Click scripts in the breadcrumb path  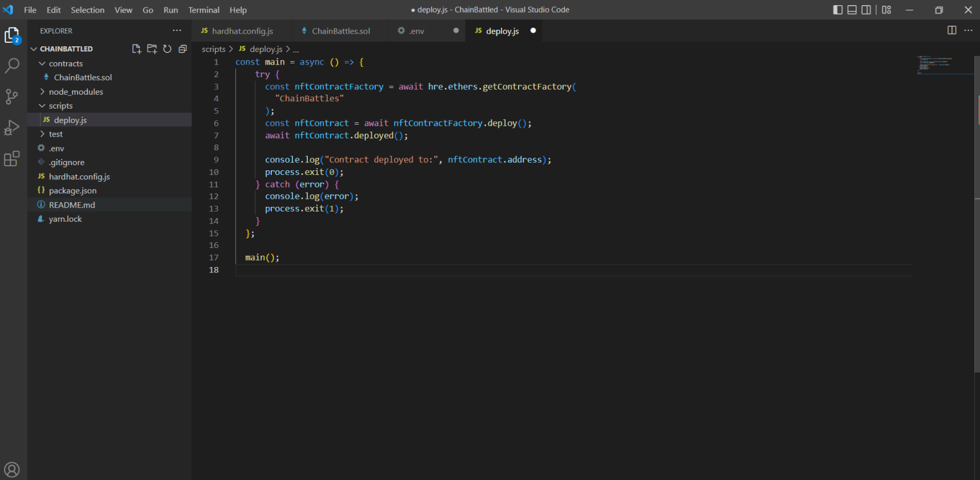(213, 49)
